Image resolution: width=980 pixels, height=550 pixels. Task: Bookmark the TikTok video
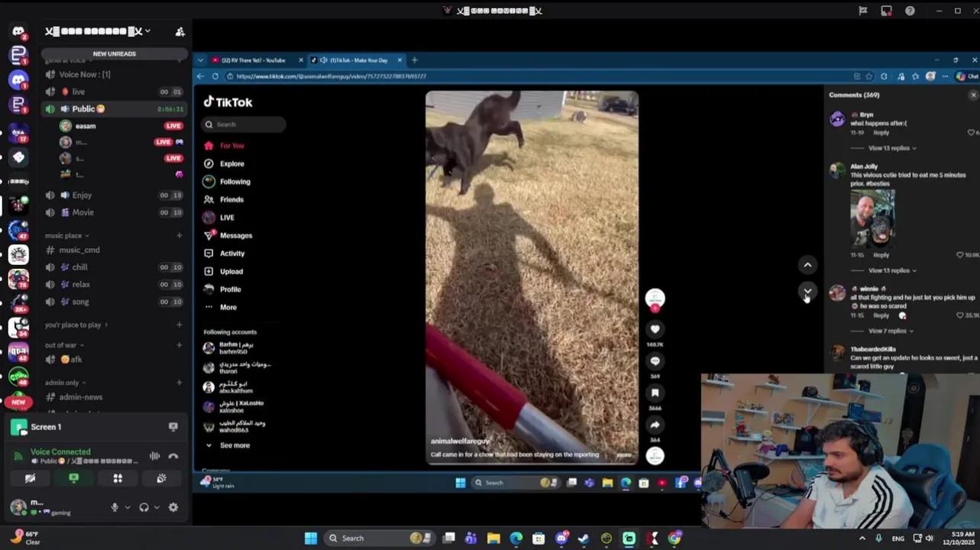pos(655,393)
